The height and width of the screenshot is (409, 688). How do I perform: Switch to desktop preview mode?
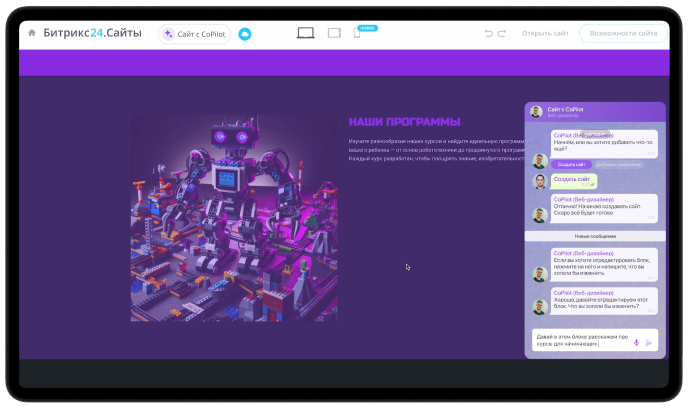306,33
